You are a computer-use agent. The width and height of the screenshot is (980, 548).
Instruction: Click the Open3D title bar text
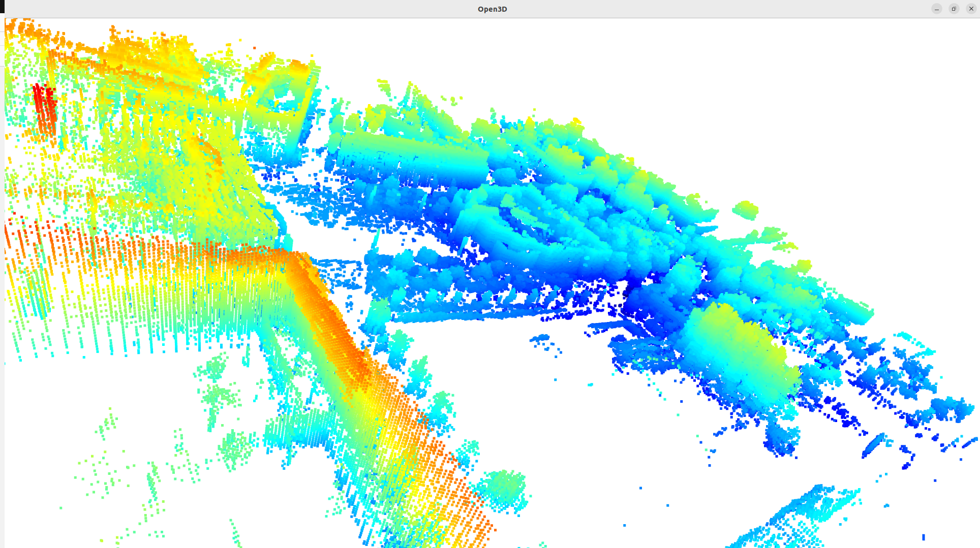pos(492,9)
